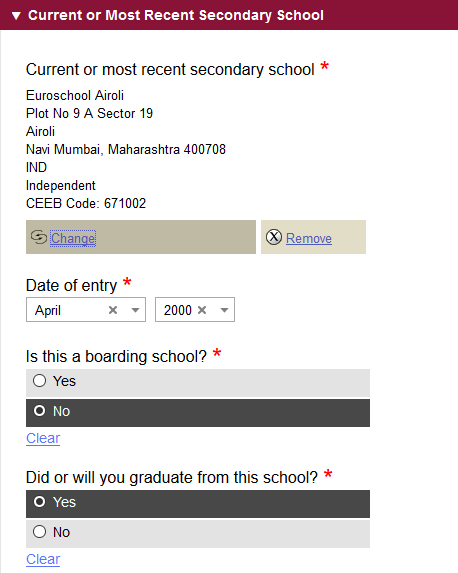Open the month dropdown arrow for date of entry
Viewport: 458px width, 573px height.
(x=135, y=310)
